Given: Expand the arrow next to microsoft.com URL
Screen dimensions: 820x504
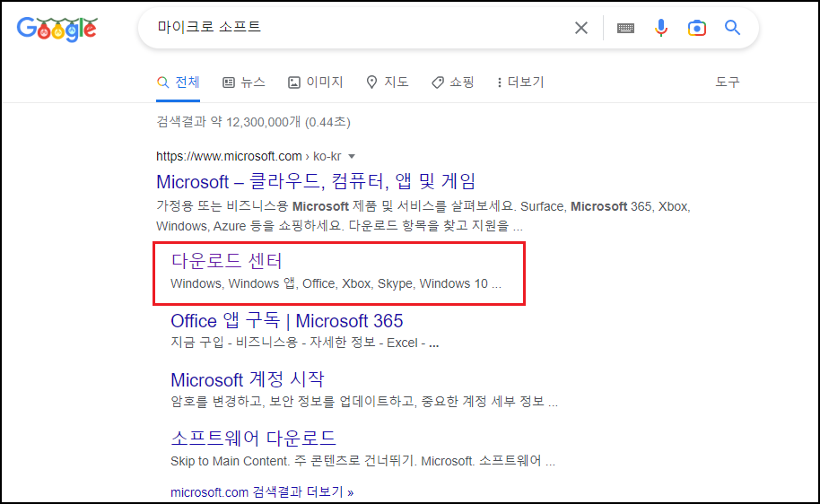Looking at the screenshot, I should tap(352, 156).
